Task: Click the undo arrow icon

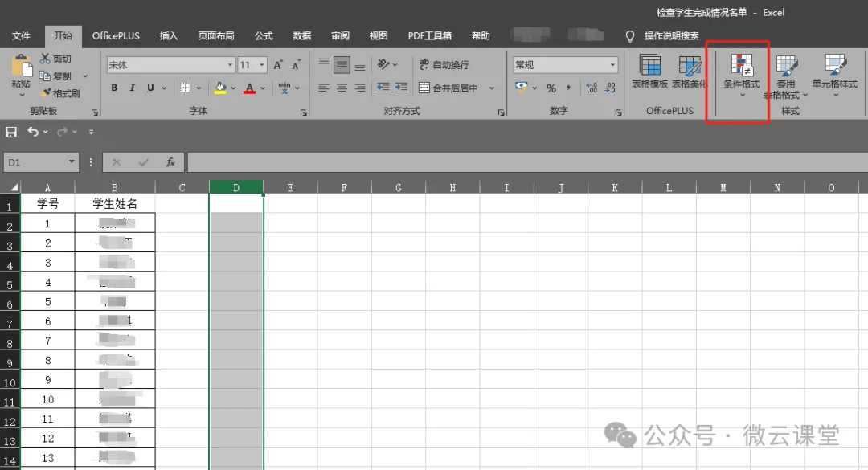Action: pyautogui.click(x=33, y=132)
